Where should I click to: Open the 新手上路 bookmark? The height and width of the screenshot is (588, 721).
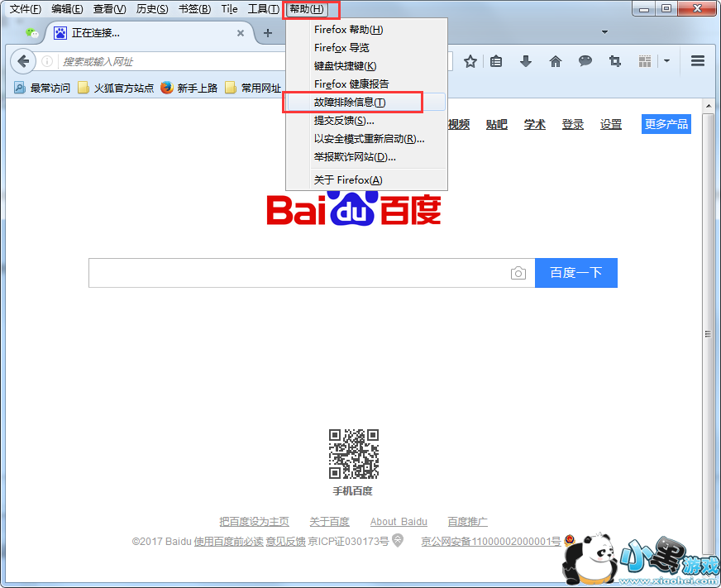point(189,88)
